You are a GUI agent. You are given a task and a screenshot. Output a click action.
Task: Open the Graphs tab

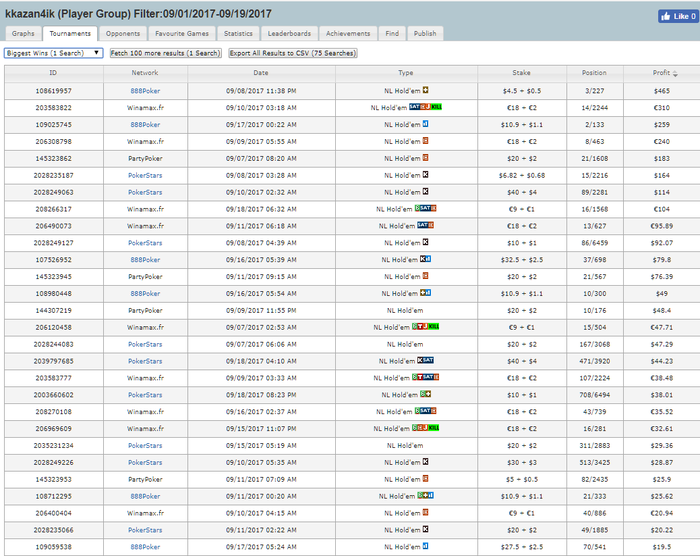tap(23, 33)
